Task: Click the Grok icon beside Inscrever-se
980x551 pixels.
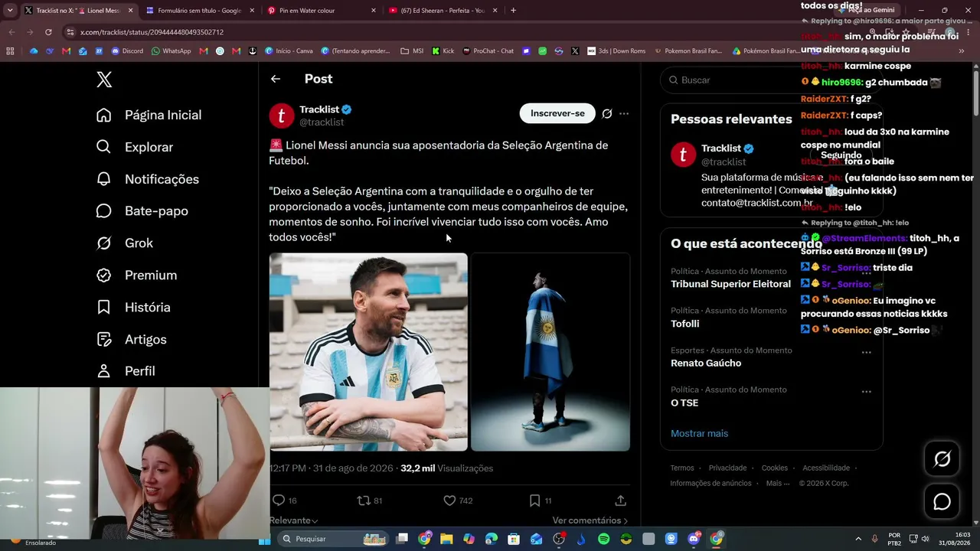Action: click(x=607, y=113)
